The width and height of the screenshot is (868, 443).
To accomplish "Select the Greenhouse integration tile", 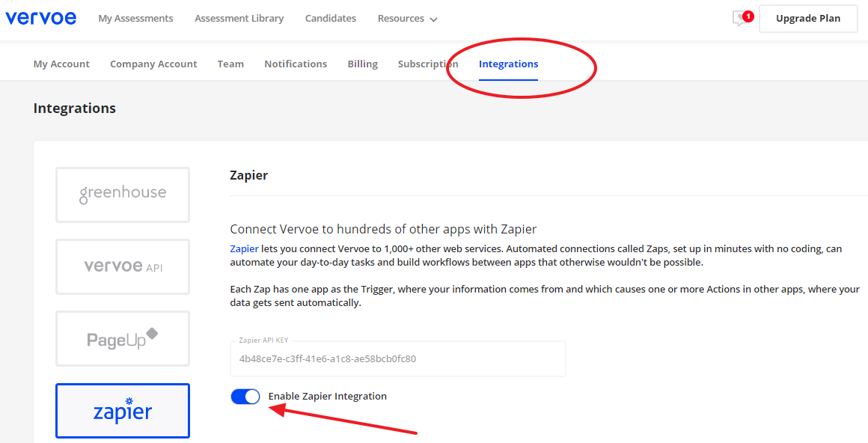I will coord(123,195).
